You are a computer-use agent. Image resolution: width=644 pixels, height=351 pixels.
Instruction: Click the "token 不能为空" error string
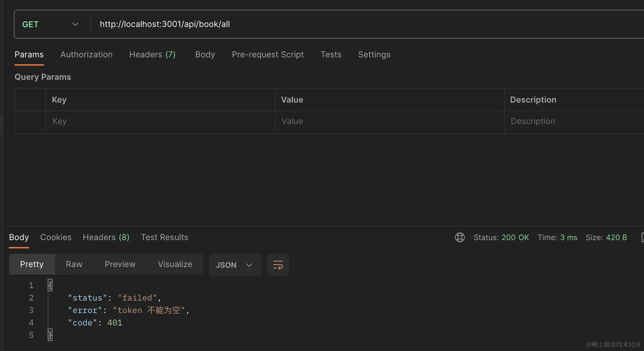coord(149,310)
